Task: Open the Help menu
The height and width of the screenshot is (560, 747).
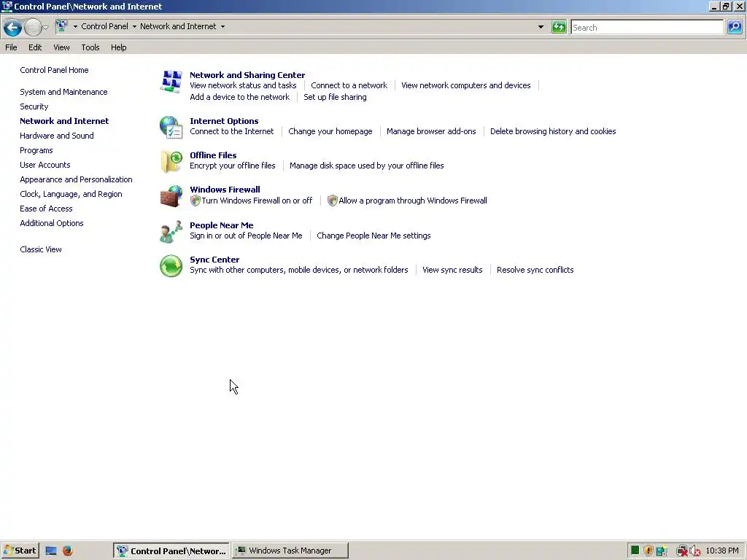Action: click(119, 47)
